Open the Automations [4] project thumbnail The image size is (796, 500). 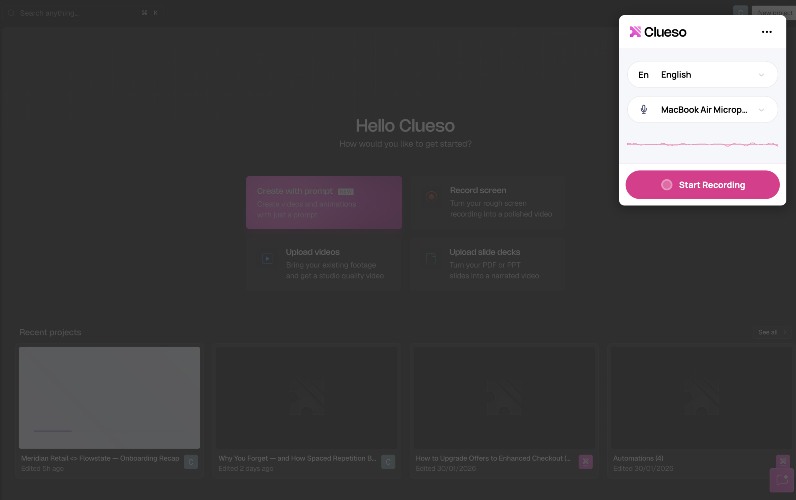point(702,398)
